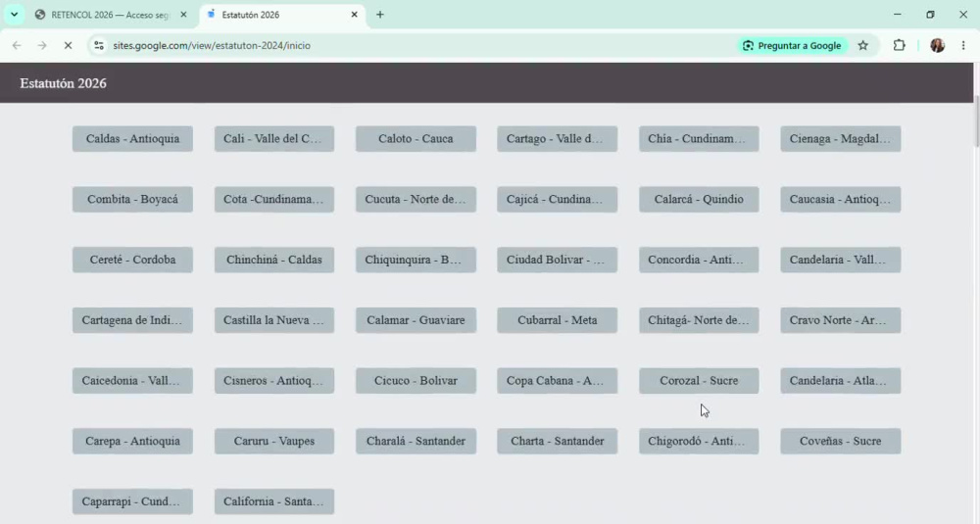Click the Preguntar a Google button
Viewport: 980px width, 524px height.
[x=792, y=46]
